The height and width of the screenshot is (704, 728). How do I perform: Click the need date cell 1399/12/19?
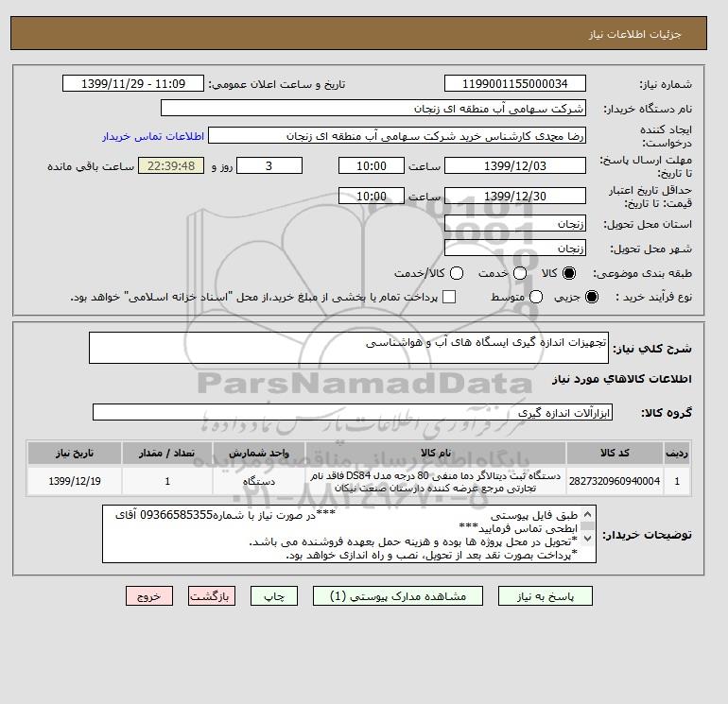pos(75,481)
